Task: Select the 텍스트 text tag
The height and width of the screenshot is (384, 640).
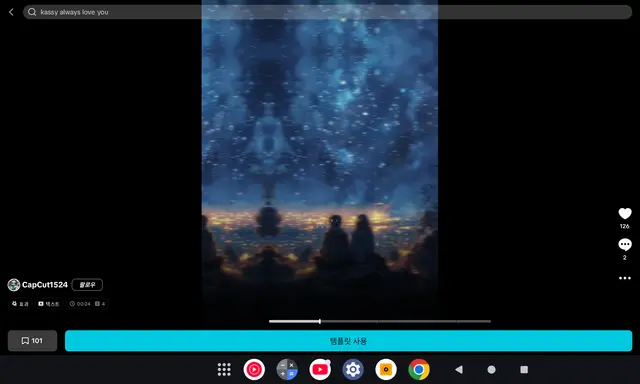Action: point(49,304)
